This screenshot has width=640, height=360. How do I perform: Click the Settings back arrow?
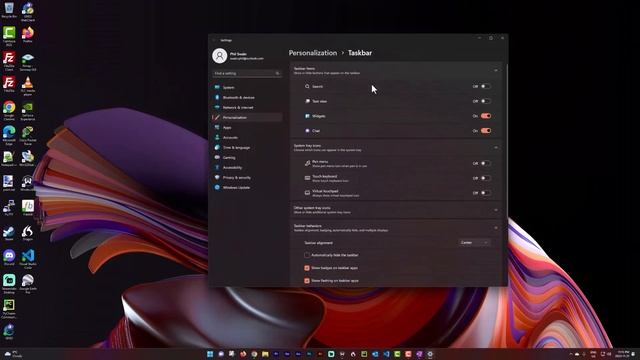pos(214,40)
